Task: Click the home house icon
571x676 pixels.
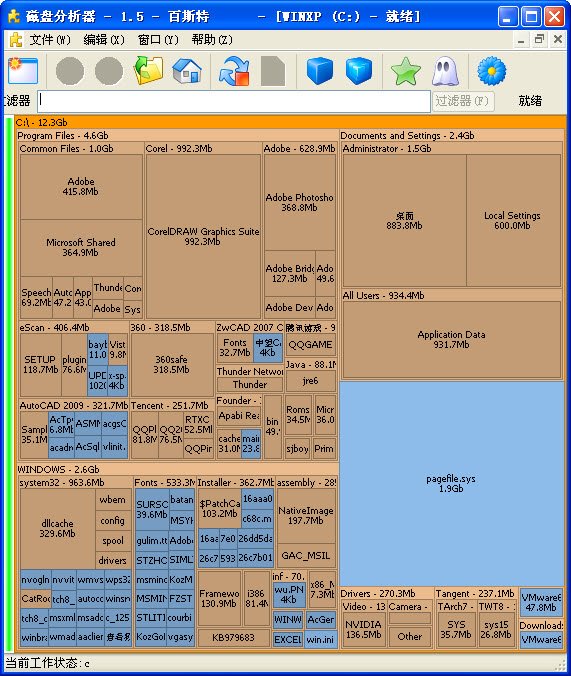Action: [187, 71]
